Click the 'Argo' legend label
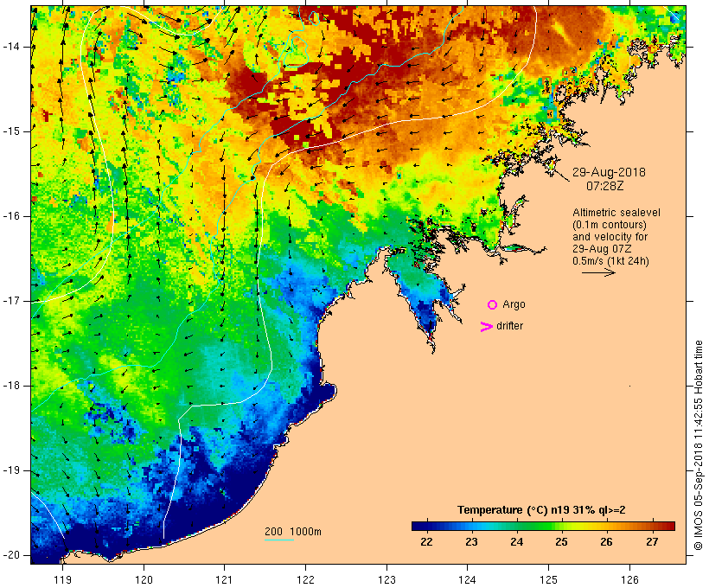 click(514, 304)
